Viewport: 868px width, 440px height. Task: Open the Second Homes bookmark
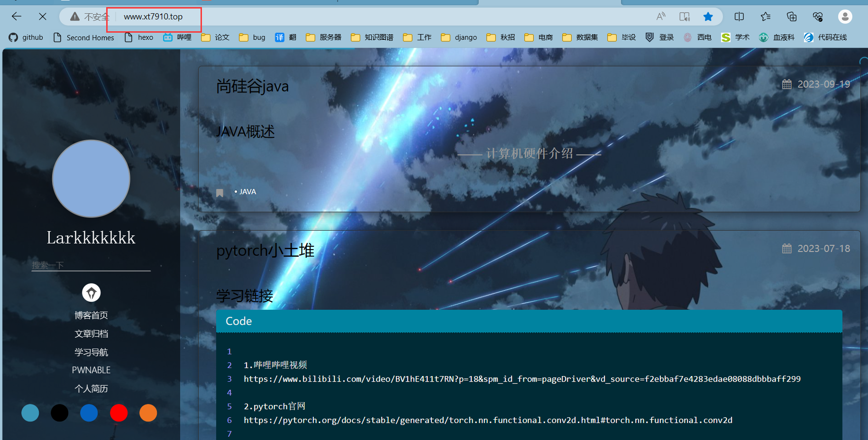coord(84,37)
